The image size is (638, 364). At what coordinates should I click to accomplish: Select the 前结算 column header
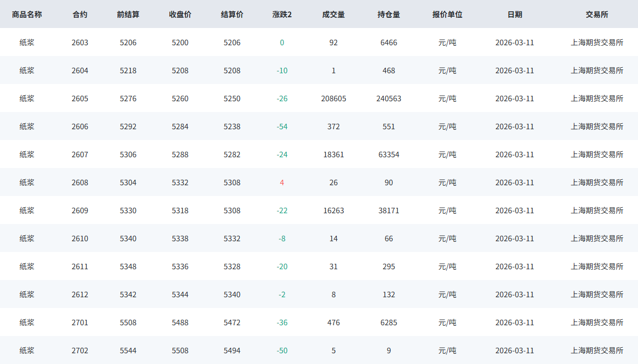point(128,15)
